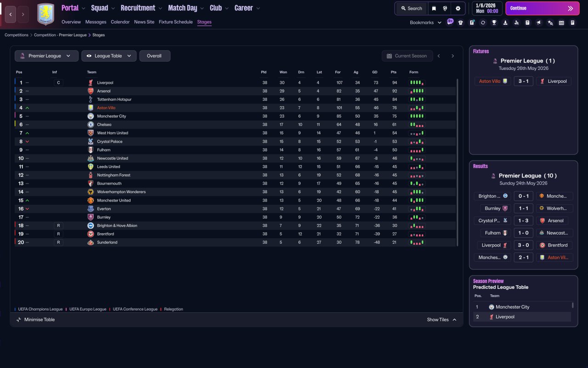Viewport: 588px width, 368px height.
Task: Open Competitions in the breadcrumb
Action: tap(17, 35)
